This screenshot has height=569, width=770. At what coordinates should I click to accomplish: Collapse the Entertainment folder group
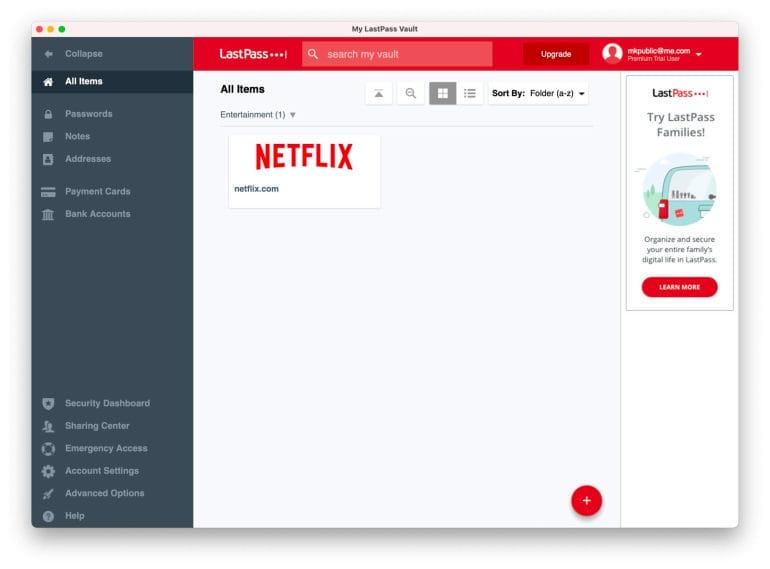(x=292, y=115)
